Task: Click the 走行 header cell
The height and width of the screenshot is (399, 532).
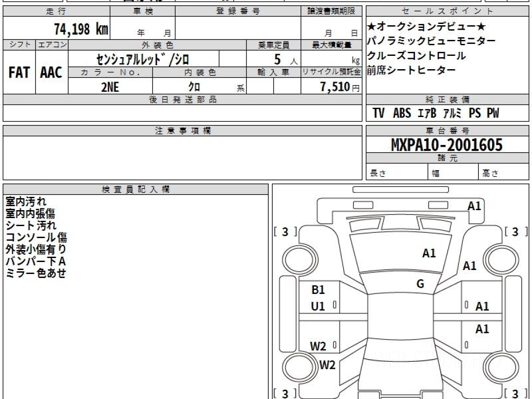Action: click(56, 12)
